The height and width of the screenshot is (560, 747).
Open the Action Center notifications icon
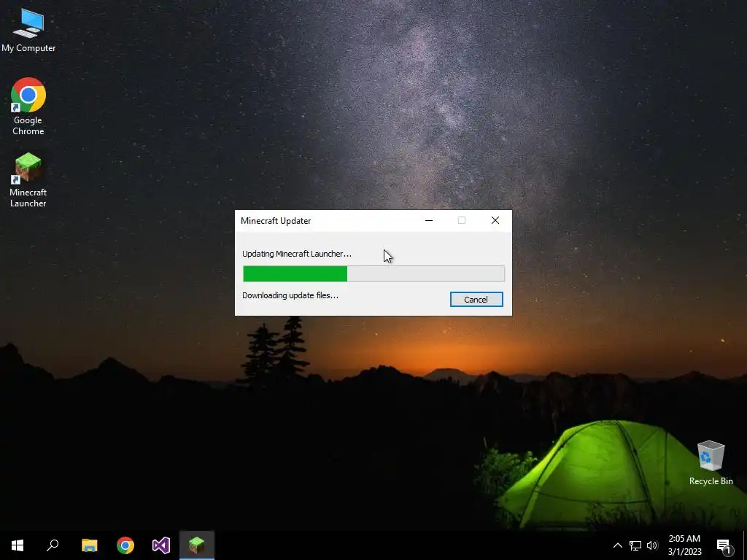coord(724,545)
